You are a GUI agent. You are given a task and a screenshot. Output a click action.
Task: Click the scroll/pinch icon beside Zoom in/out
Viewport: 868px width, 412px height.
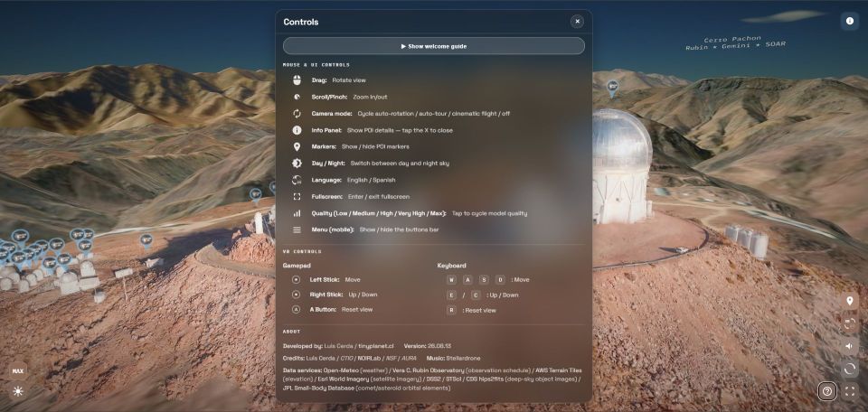[x=297, y=97]
